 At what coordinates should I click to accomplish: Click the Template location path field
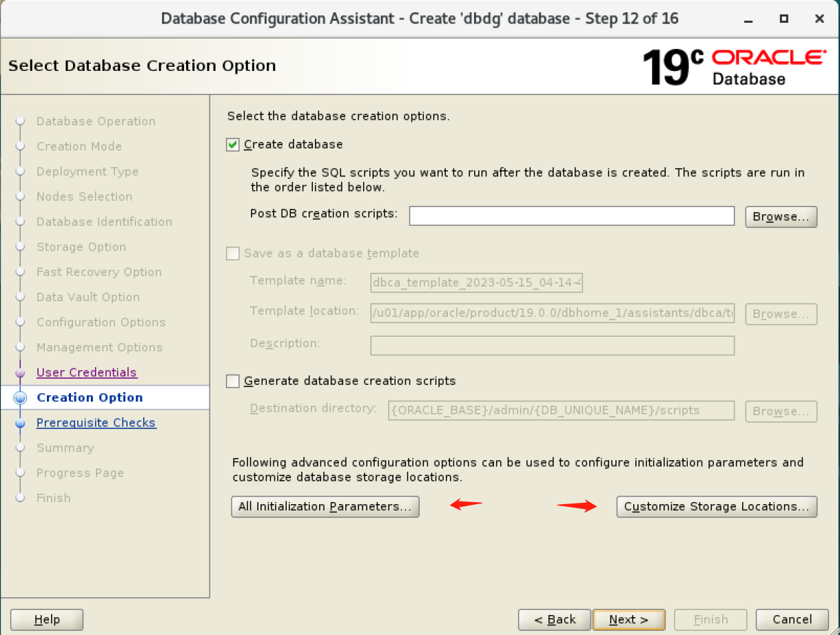(553, 313)
